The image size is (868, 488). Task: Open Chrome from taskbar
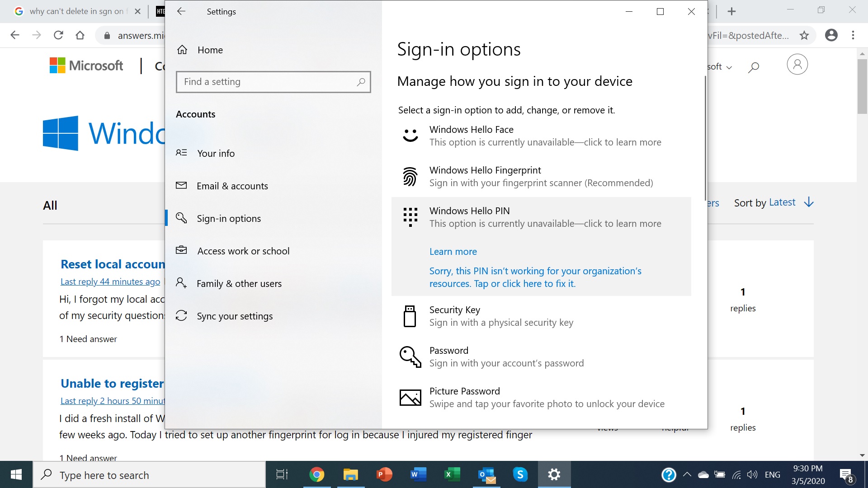316,474
